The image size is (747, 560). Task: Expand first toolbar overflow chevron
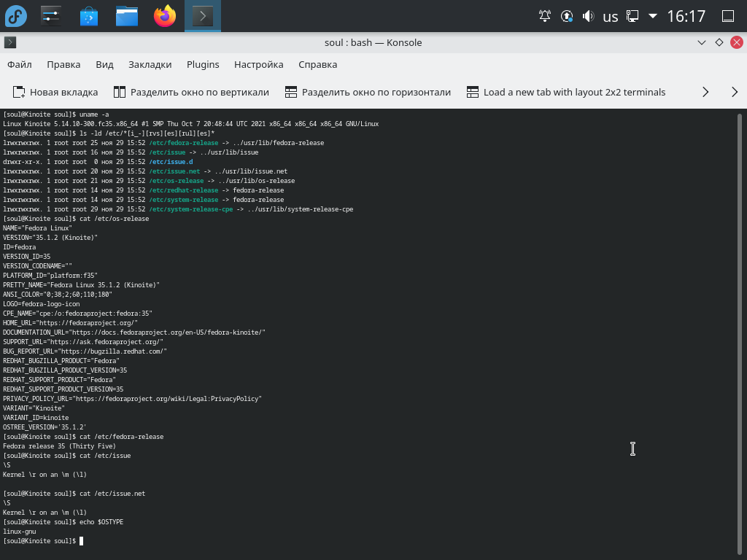705,92
